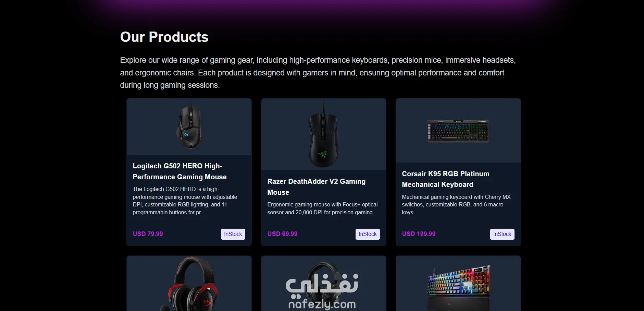The height and width of the screenshot is (311, 644).
Task: Open the Corsair K95 keyboard image
Action: point(458,131)
